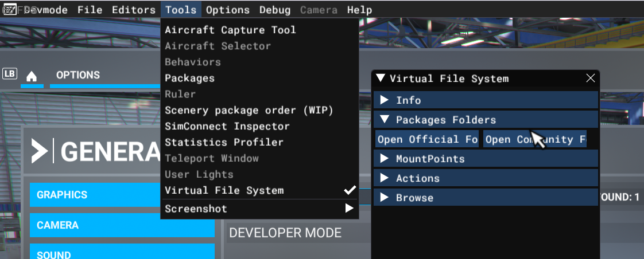
Task: Open Statistics Profiler from Tools menu
Action: pyautogui.click(x=224, y=142)
